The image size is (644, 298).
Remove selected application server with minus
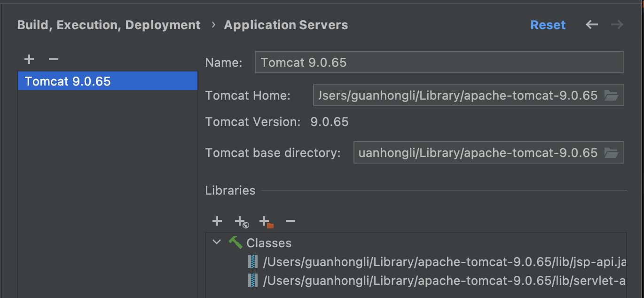click(54, 59)
